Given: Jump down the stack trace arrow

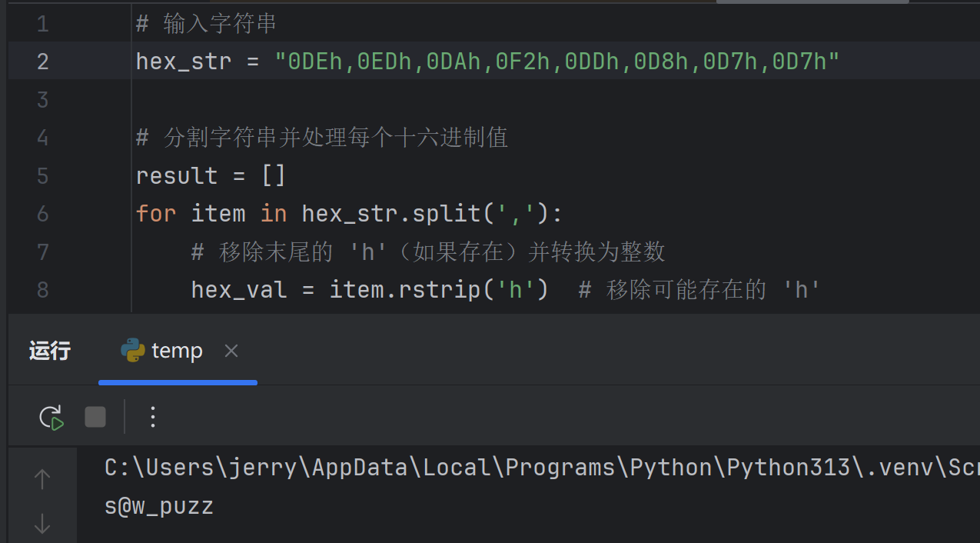Looking at the screenshot, I should 42,524.
